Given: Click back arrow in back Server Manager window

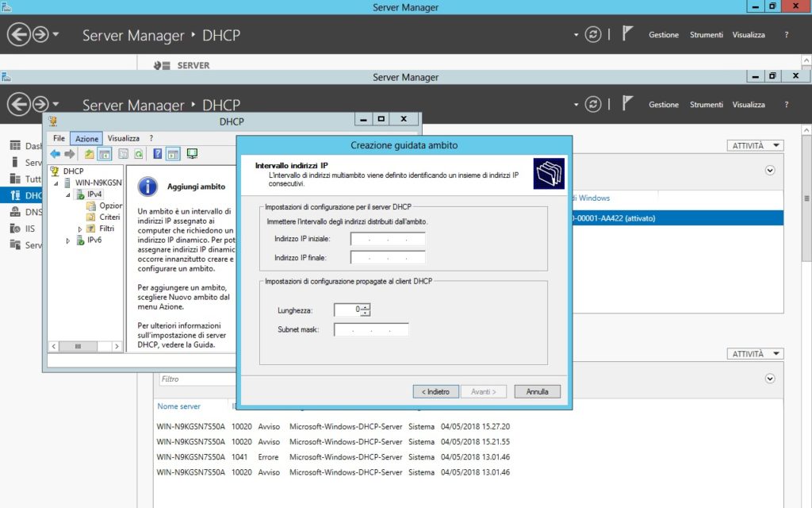Looking at the screenshot, I should [19, 35].
